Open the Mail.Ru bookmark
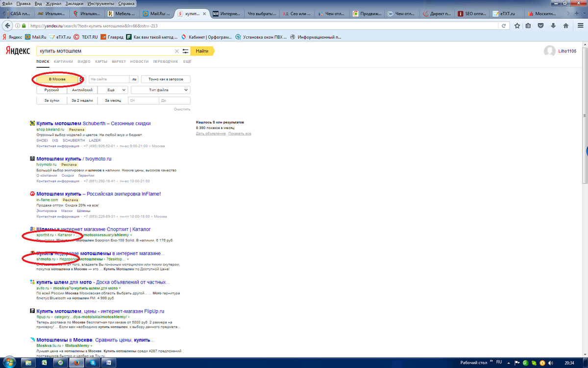Image resolution: width=588 pixels, height=368 pixels. coord(35,37)
